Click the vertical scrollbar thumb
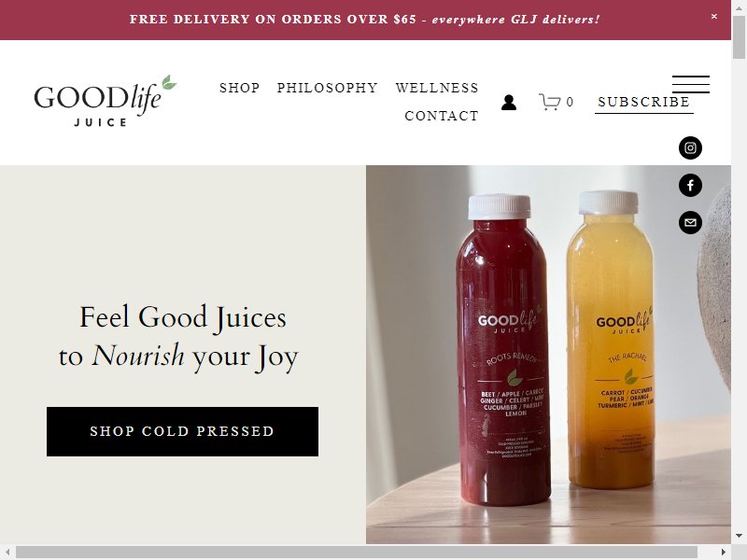 (x=739, y=37)
